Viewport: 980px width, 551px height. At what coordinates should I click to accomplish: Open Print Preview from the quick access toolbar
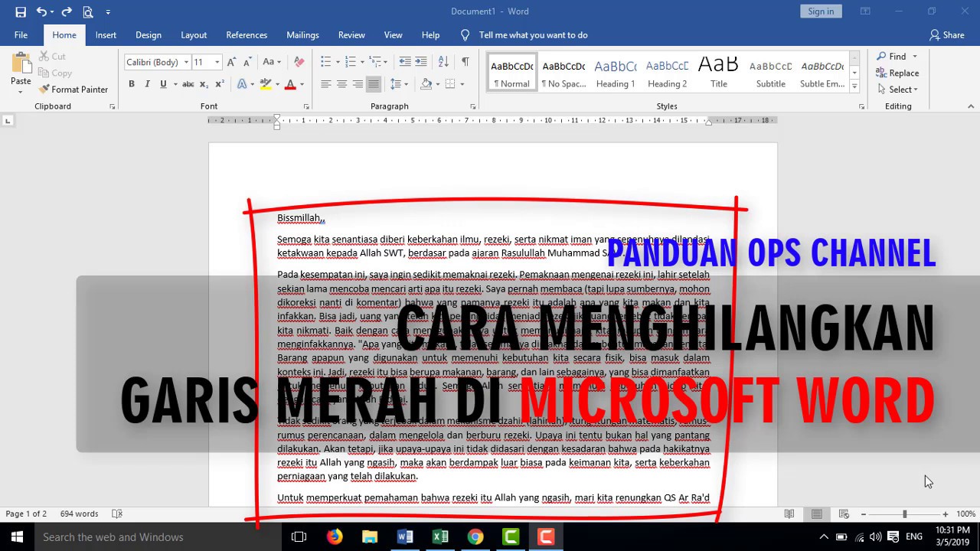tap(88, 11)
